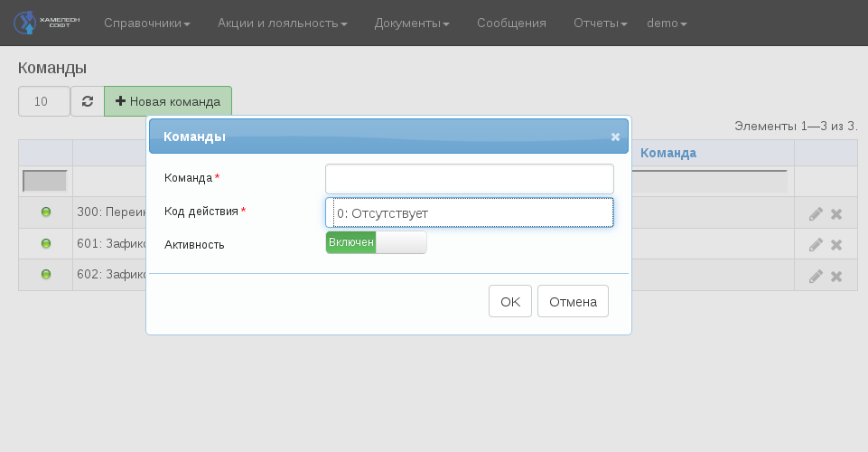Click the Команда column filter field
The image size is (868, 452).
[x=709, y=181]
